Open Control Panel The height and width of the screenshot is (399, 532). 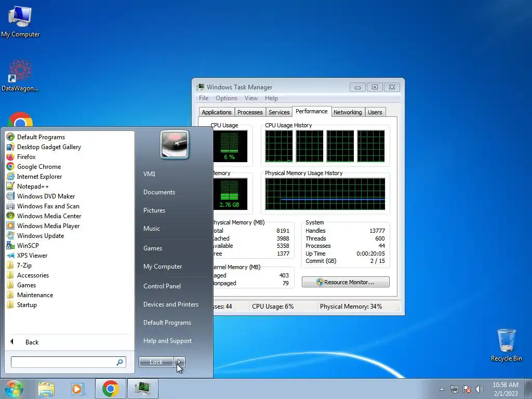coord(162,286)
